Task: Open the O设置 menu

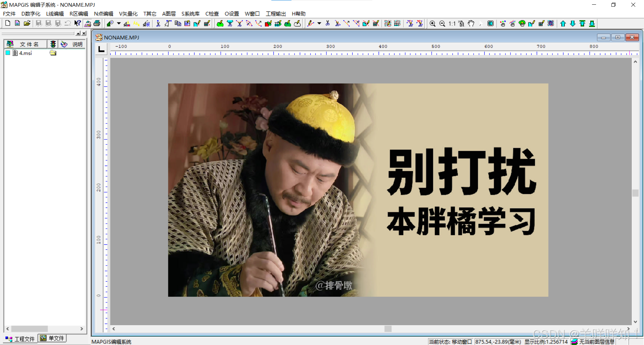Action: click(232, 14)
